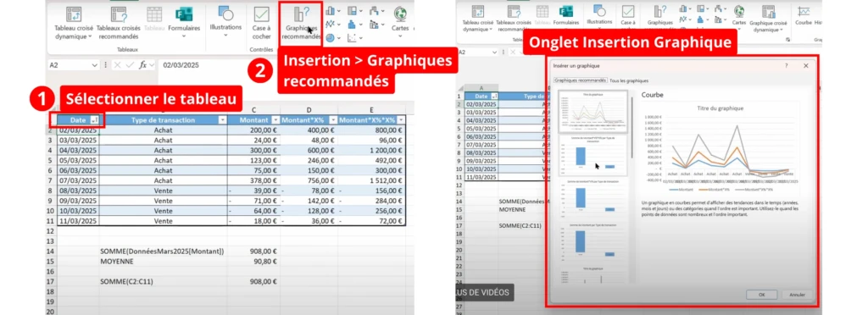Expand column chart dropdown arrow, left ribbon
This screenshot has height=315, width=868.
point(339,10)
